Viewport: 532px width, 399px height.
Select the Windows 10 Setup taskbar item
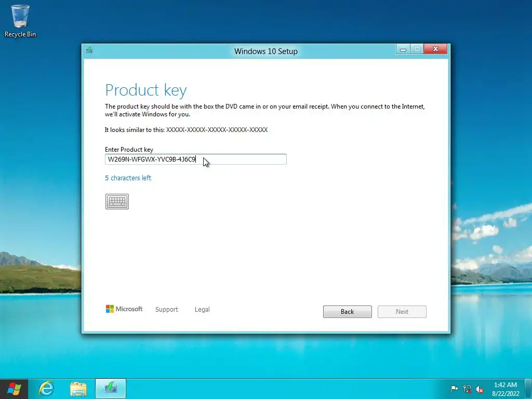point(111,389)
